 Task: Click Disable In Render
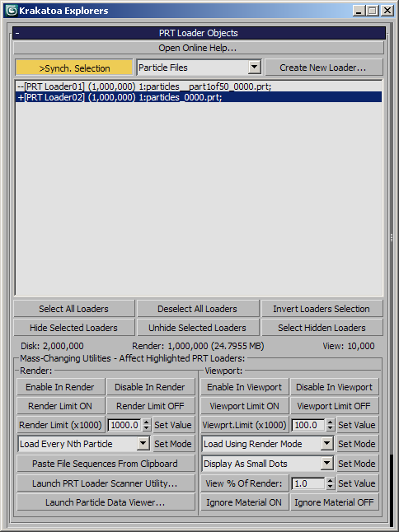pyautogui.click(x=150, y=387)
